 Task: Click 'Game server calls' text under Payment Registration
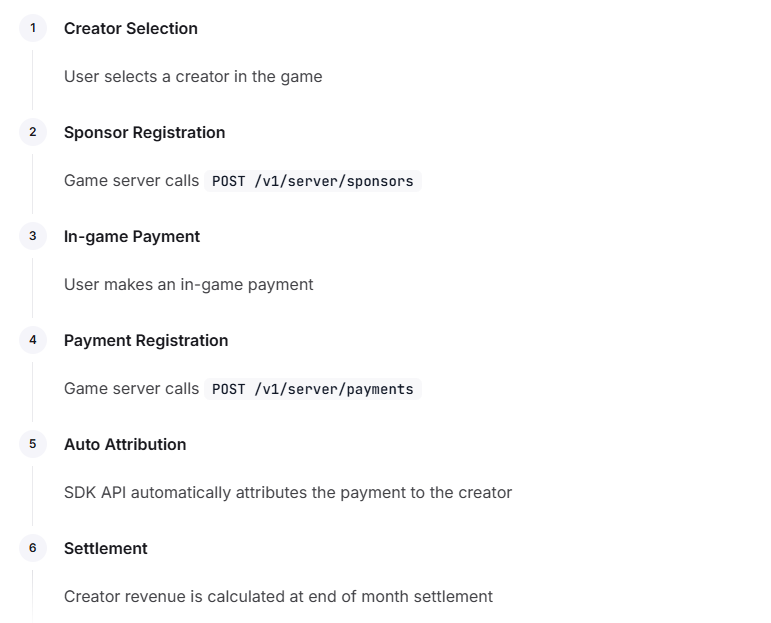click(x=131, y=388)
